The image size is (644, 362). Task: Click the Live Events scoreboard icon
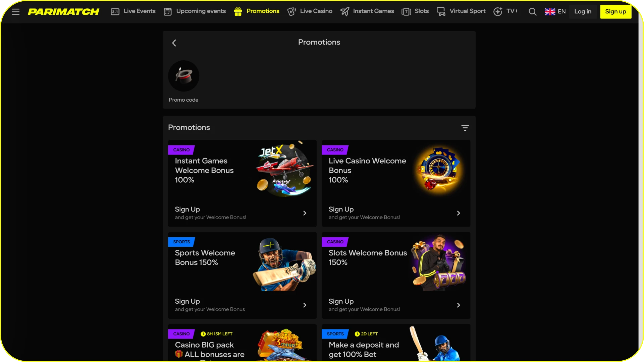pyautogui.click(x=115, y=12)
